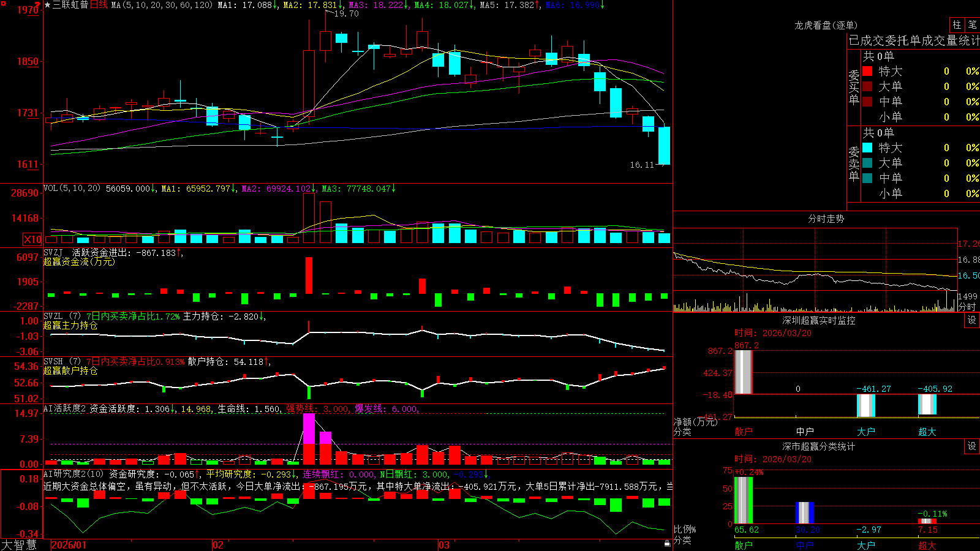Click the X10 volume scale box
The image size is (980, 551).
(32, 239)
